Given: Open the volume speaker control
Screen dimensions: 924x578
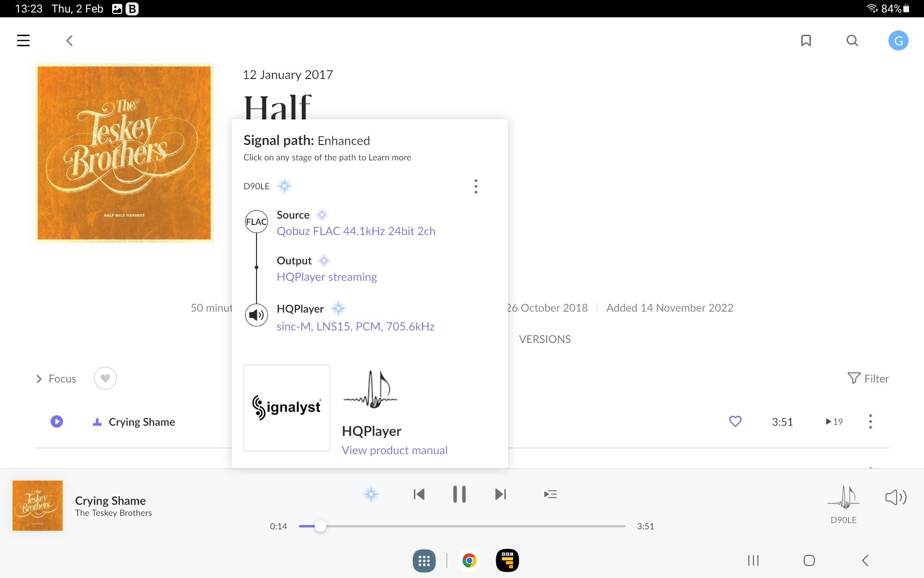Looking at the screenshot, I should click(x=896, y=497).
